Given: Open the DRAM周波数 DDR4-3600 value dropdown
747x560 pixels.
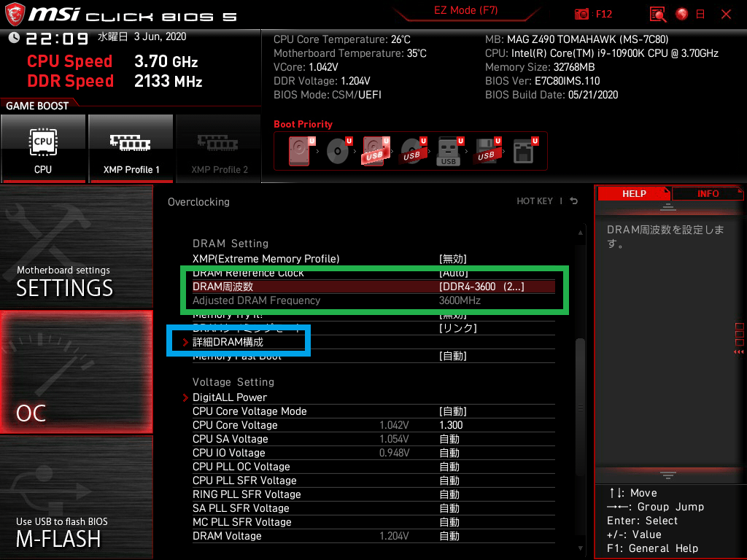Looking at the screenshot, I should (x=481, y=287).
